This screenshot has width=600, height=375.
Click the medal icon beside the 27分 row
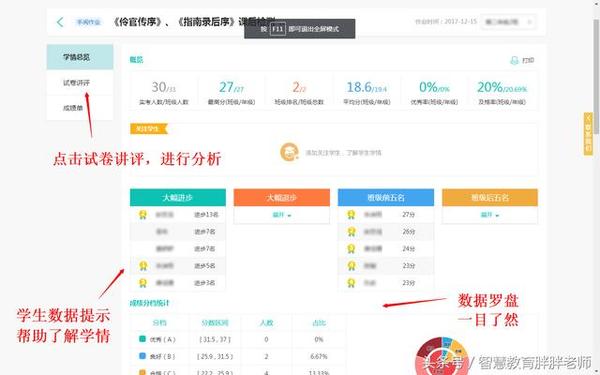click(x=351, y=215)
